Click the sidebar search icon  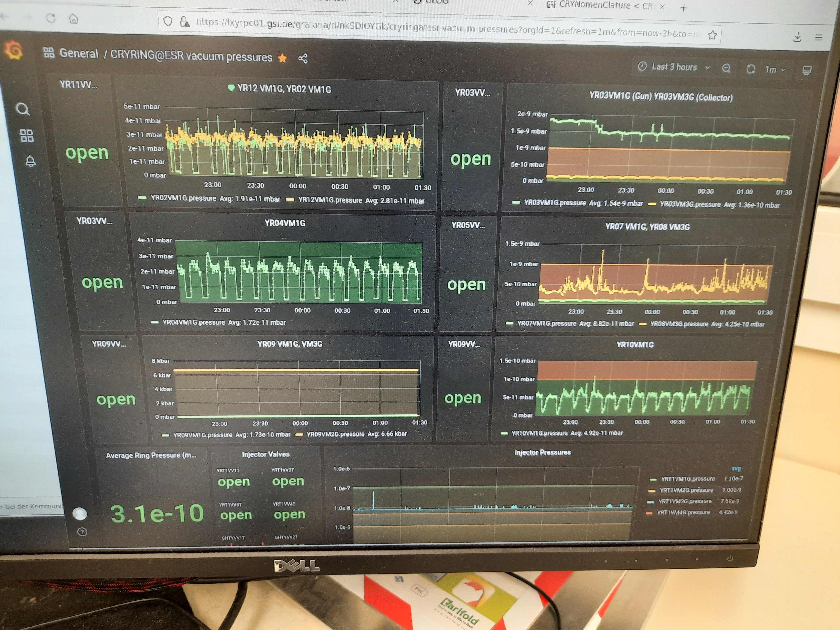pyautogui.click(x=23, y=109)
